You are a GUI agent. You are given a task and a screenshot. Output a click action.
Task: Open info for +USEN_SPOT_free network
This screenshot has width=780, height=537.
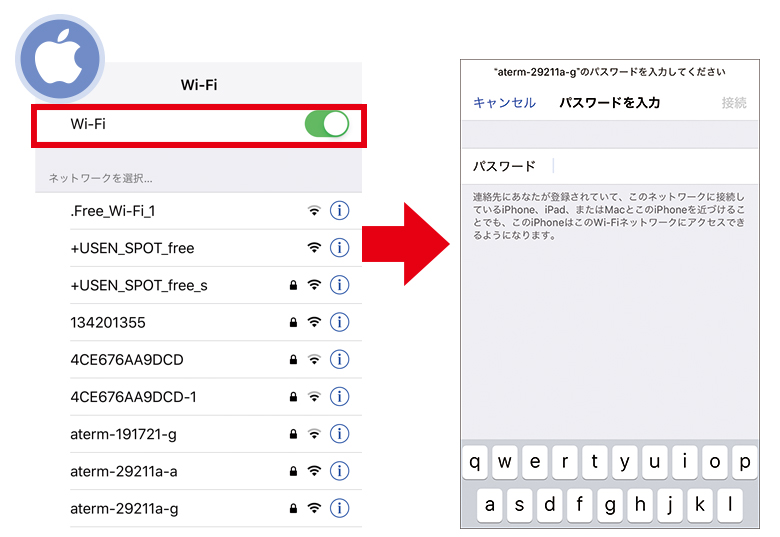(339, 248)
